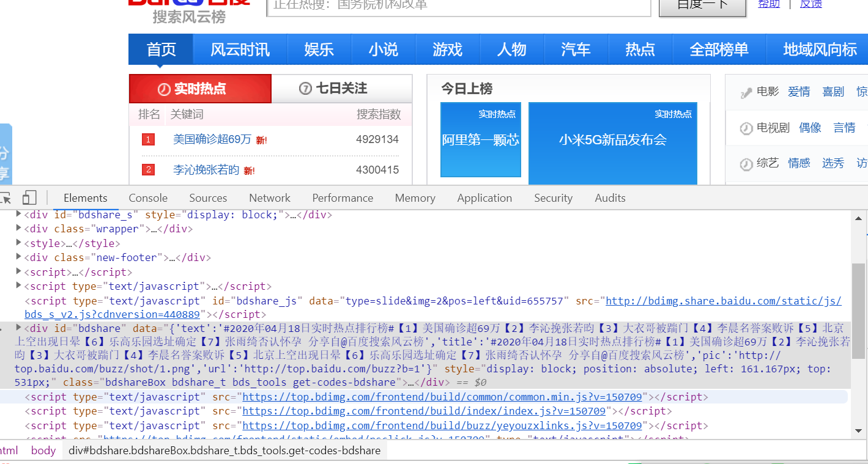The image size is (868, 464).
Task: Open the 娱乐 navigation item
Action: [319, 50]
